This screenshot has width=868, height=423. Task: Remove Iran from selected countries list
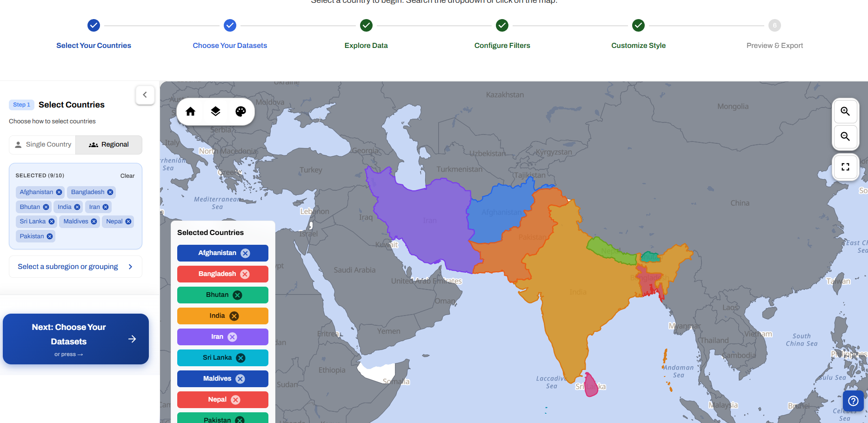(x=106, y=207)
